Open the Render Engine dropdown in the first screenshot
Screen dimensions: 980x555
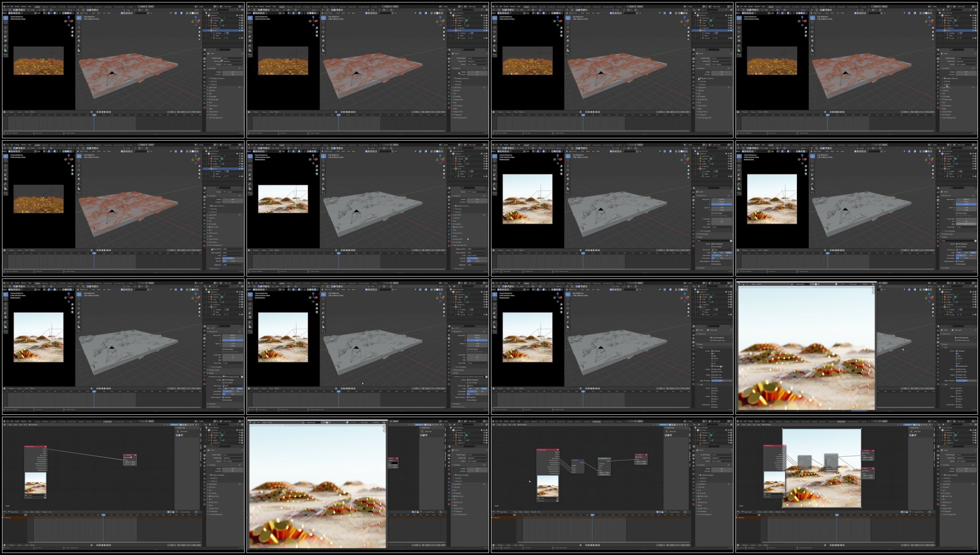pos(232,58)
